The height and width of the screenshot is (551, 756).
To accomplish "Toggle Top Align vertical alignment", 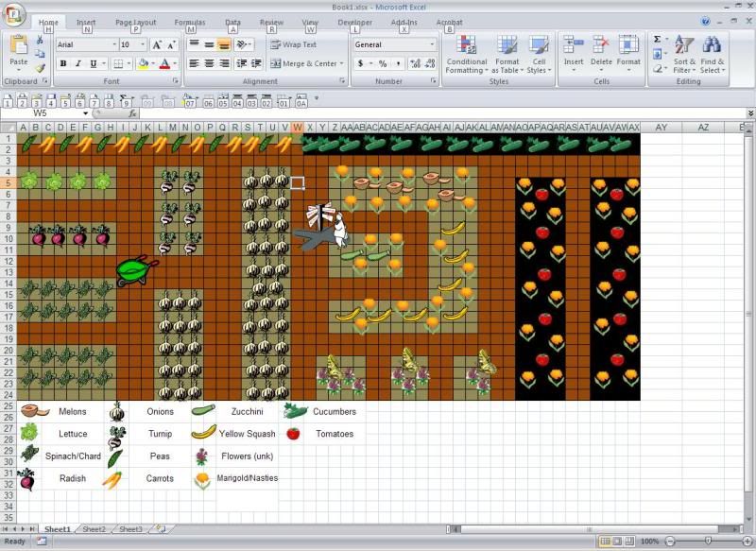I will tap(194, 44).
